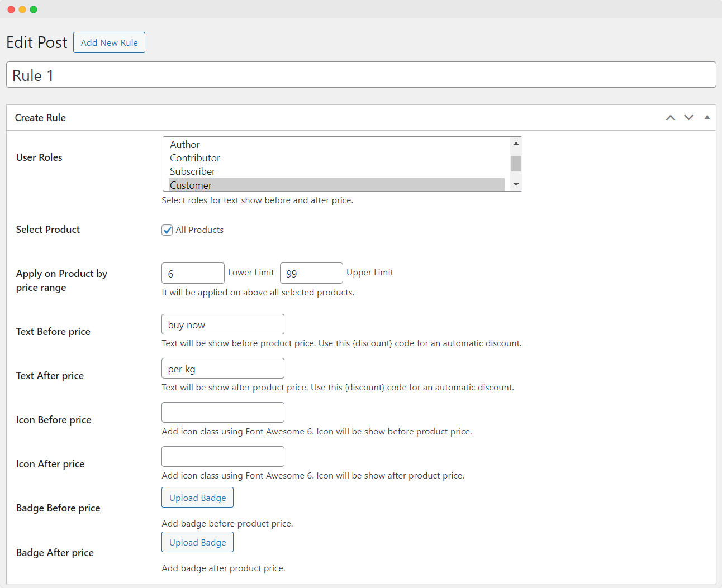Screen dimensions: 722x588
Task: Select Subscriber in User Roles list
Action: coord(193,171)
